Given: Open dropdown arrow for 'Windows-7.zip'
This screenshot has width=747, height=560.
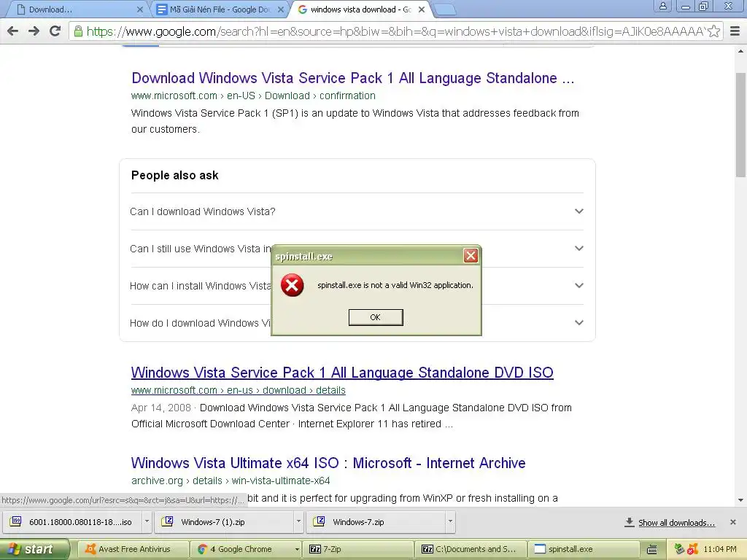Looking at the screenshot, I should pyautogui.click(x=450, y=521).
